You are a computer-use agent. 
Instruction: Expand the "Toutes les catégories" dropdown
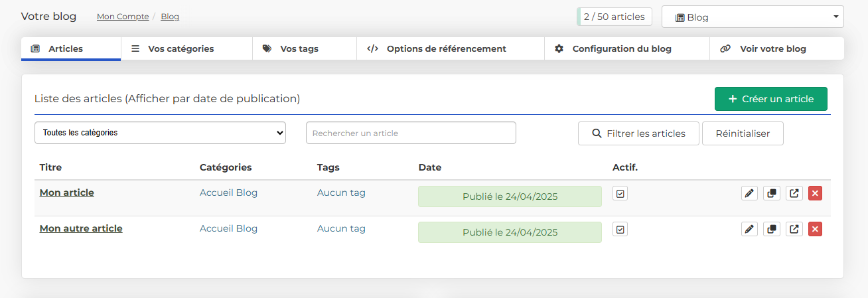pyautogui.click(x=160, y=133)
